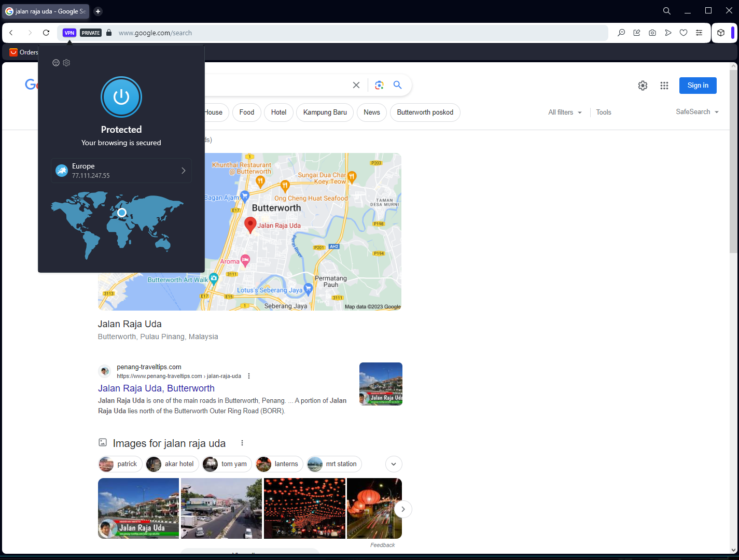Click the Google search magnifier button
This screenshot has width=739, height=560.
click(398, 85)
